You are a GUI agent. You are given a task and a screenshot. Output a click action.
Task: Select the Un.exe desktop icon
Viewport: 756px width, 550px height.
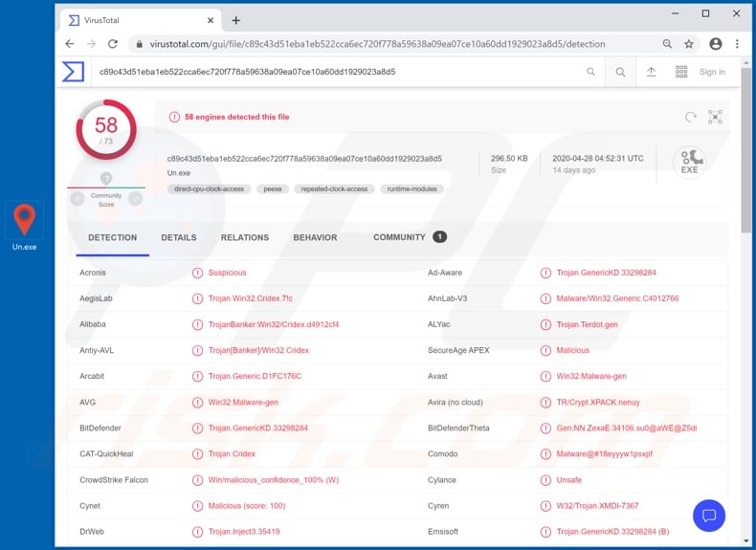pyautogui.click(x=24, y=227)
